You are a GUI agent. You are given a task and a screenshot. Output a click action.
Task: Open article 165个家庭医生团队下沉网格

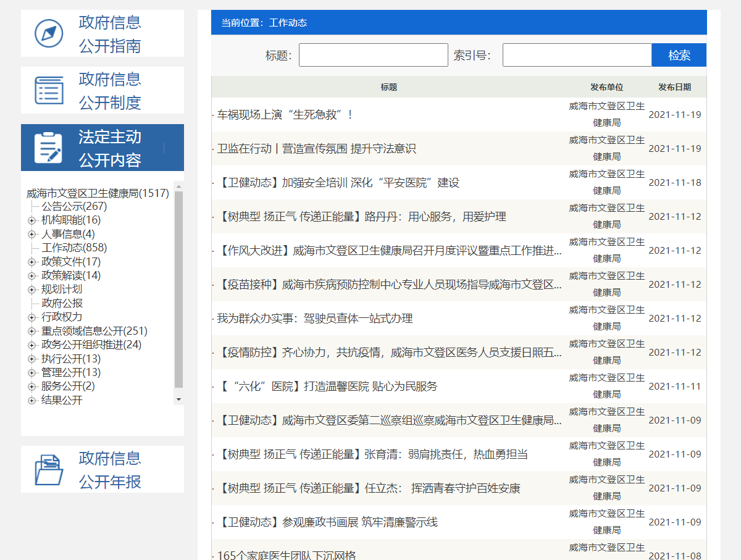(x=287, y=555)
